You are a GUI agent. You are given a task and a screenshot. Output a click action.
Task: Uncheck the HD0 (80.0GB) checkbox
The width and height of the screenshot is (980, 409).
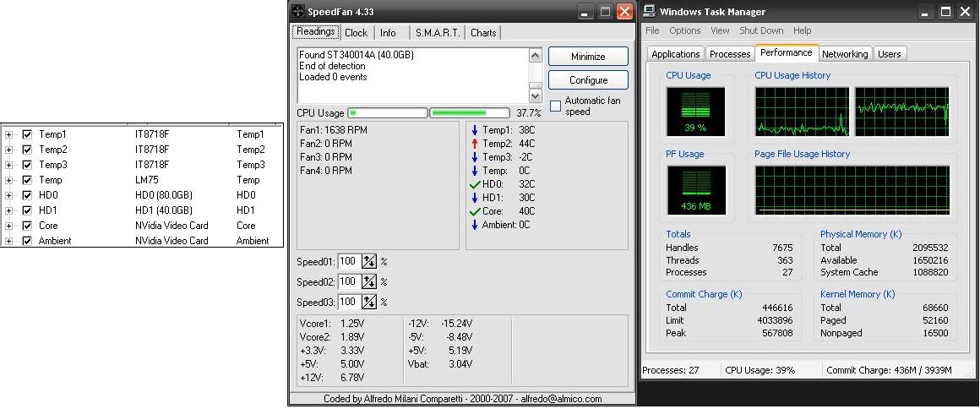click(x=27, y=195)
